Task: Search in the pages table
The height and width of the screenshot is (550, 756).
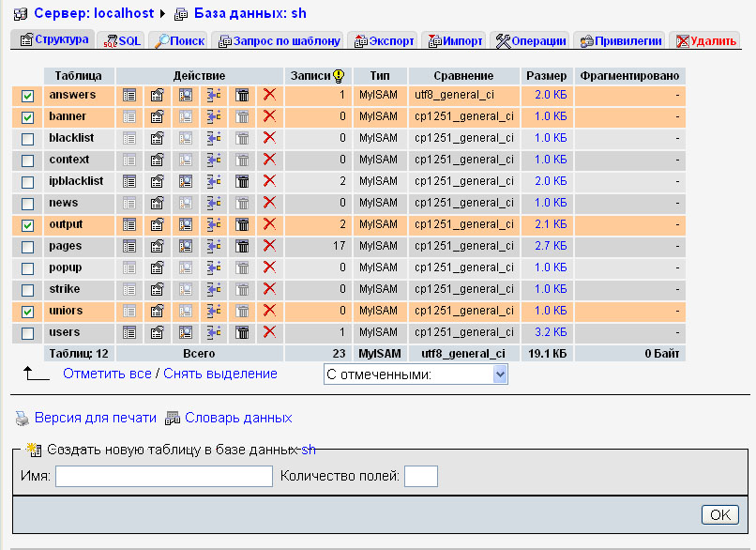Action: pyautogui.click(x=186, y=246)
